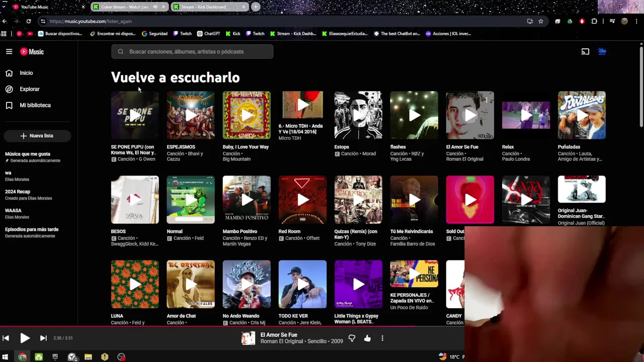Play the Relax video by Paulo Londra
Screen dimensions: 644x362
click(x=526, y=115)
